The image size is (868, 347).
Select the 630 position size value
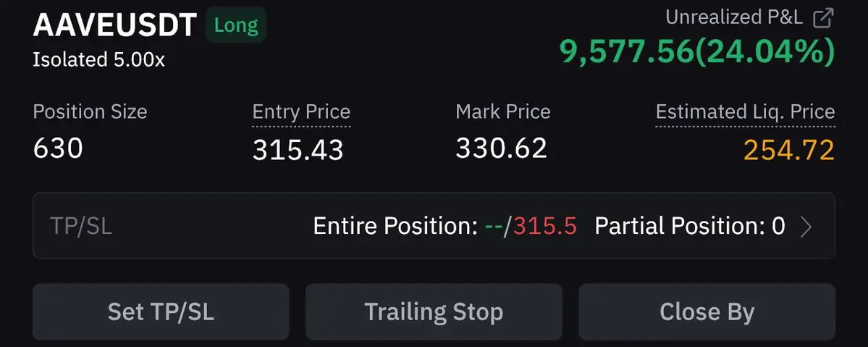tap(58, 149)
